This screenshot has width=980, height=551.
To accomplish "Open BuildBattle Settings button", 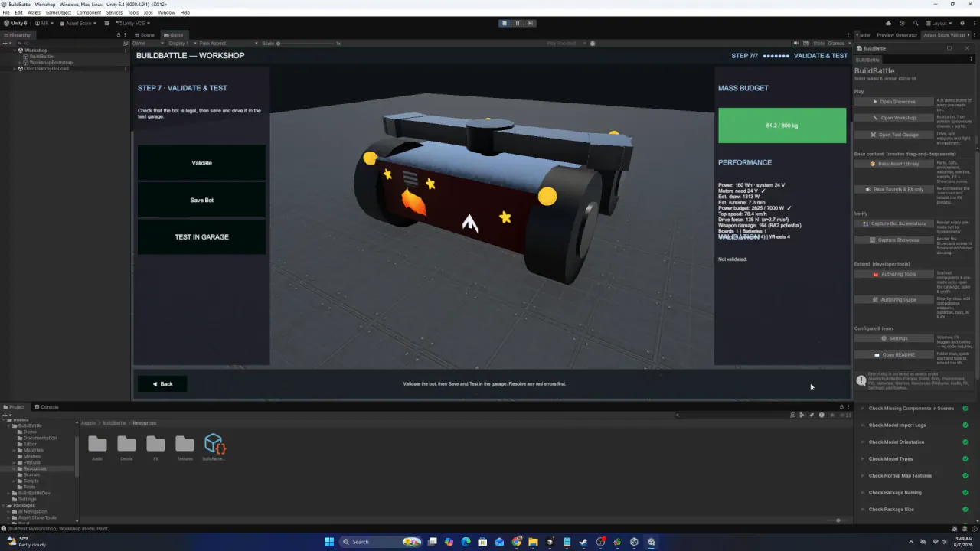I will click(893, 338).
